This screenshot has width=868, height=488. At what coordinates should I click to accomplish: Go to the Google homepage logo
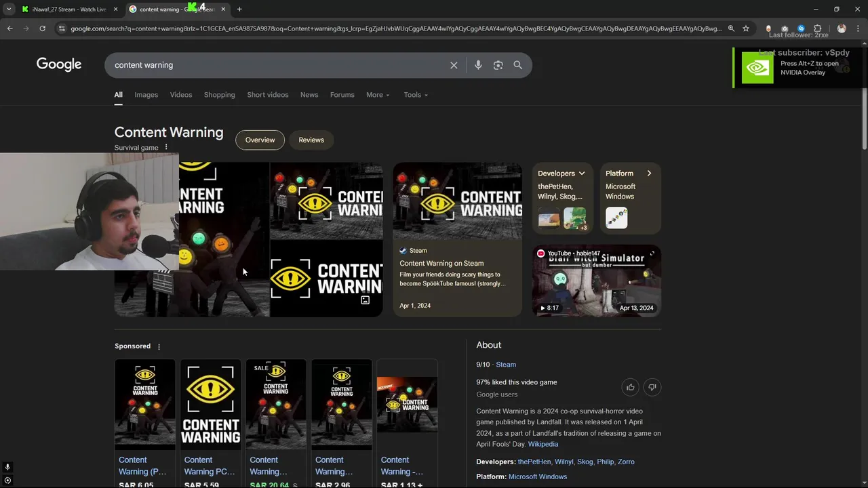tap(59, 64)
